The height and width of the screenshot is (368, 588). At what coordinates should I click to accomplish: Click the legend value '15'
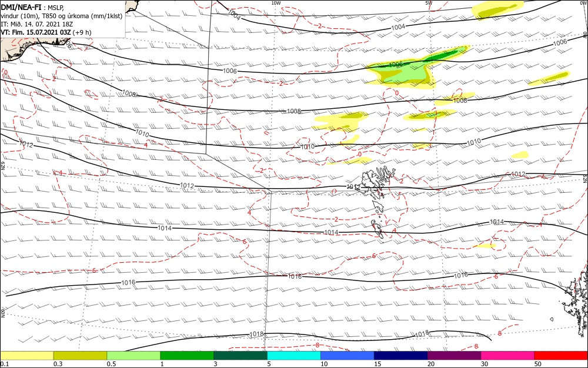377,364
